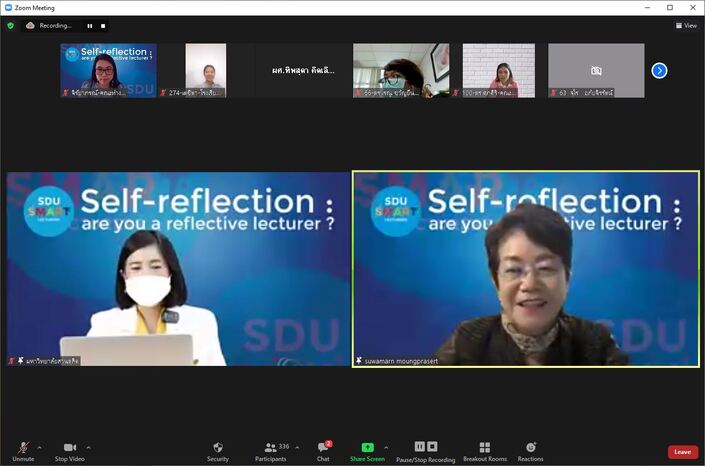This screenshot has height=466, width=705.
Task: Click the green encryption shield icon
Action: coord(10,26)
